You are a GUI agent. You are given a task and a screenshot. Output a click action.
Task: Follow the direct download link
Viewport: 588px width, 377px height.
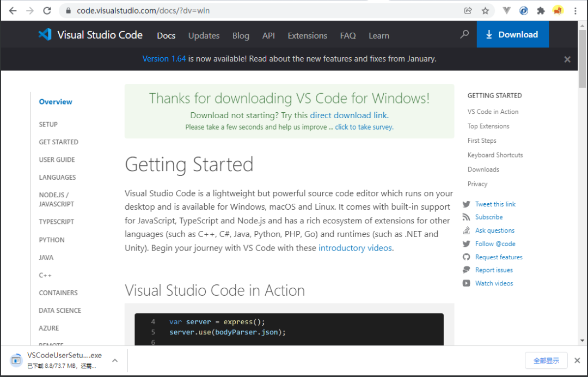(x=348, y=115)
